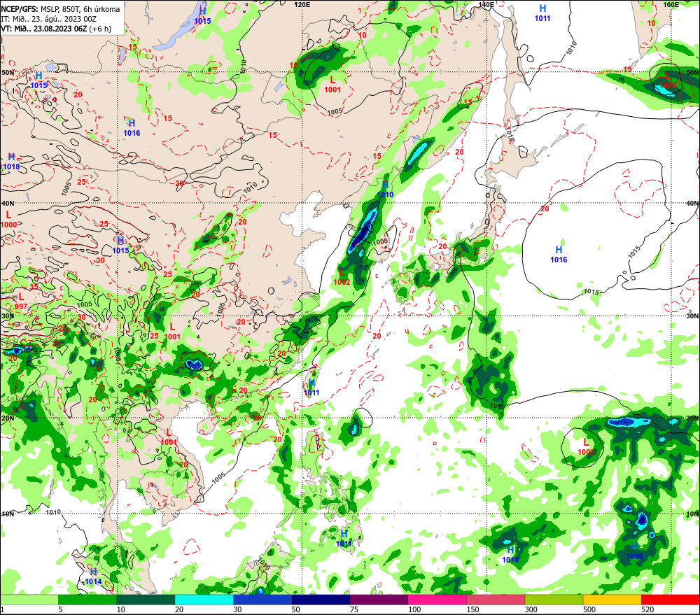Click the 120E longitude label
This screenshot has height=615, width=700.
(302, 4)
